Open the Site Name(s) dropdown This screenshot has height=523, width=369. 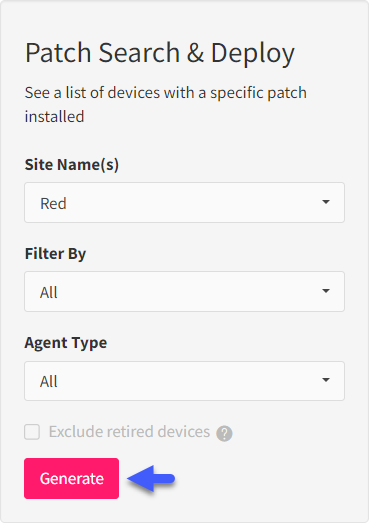[184, 202]
